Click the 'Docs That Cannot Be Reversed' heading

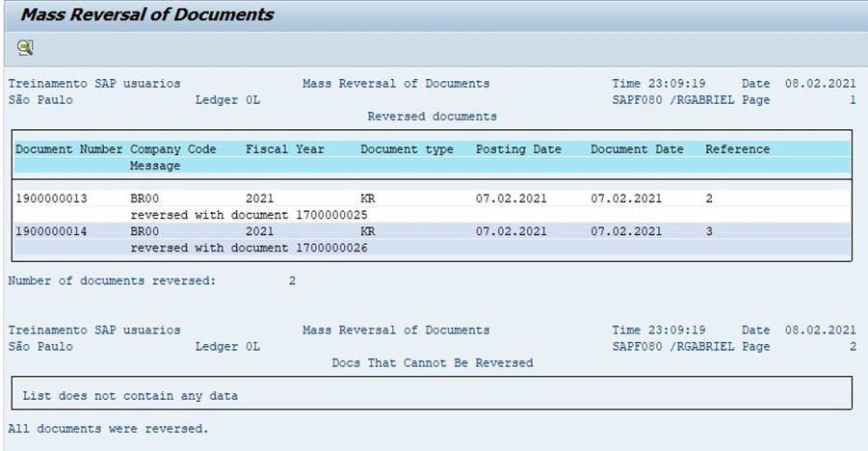pos(433,363)
